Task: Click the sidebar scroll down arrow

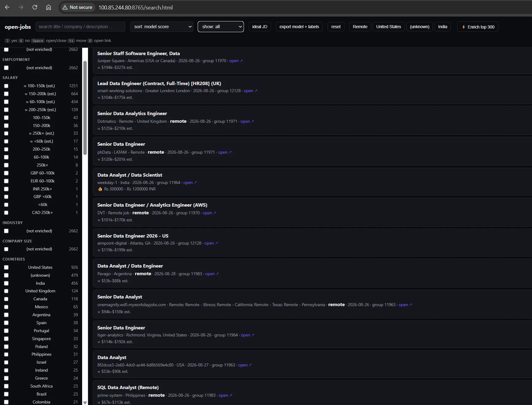Action: (85, 403)
